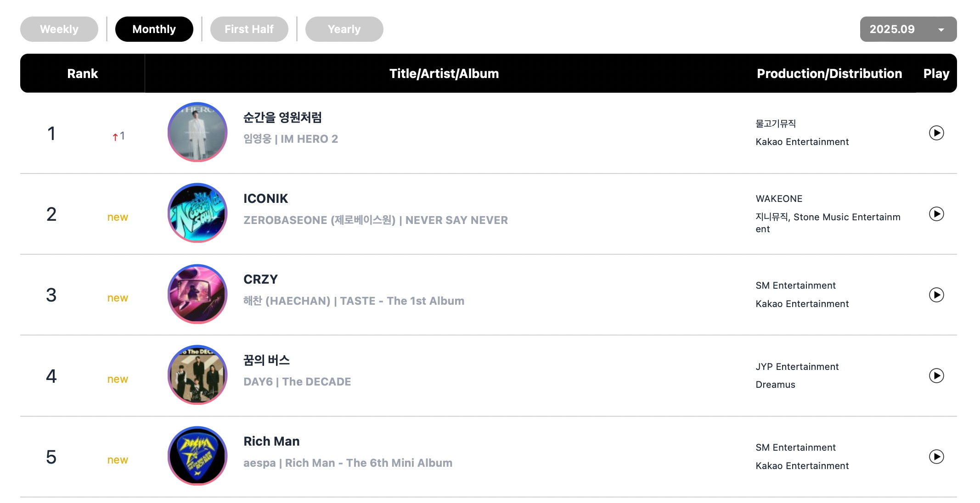Switch to the Weekly chart tab
The image size is (980, 503).
59,29
